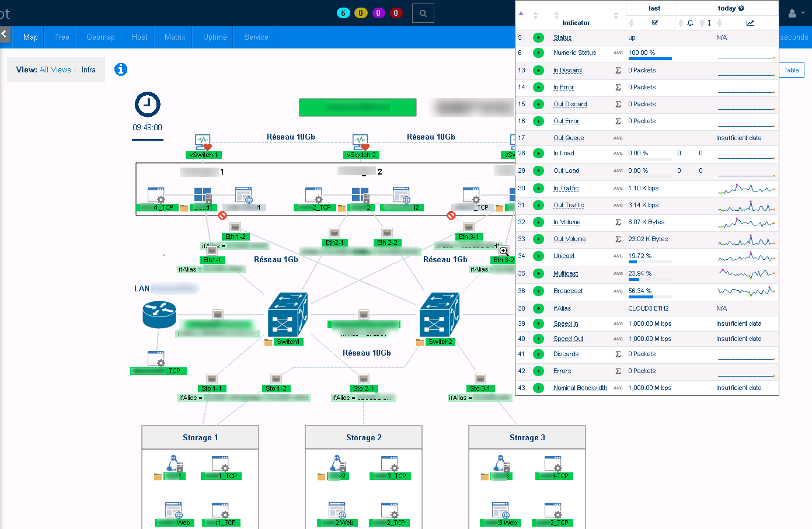Collapse the sidebar with the left chevron

tap(5, 34)
